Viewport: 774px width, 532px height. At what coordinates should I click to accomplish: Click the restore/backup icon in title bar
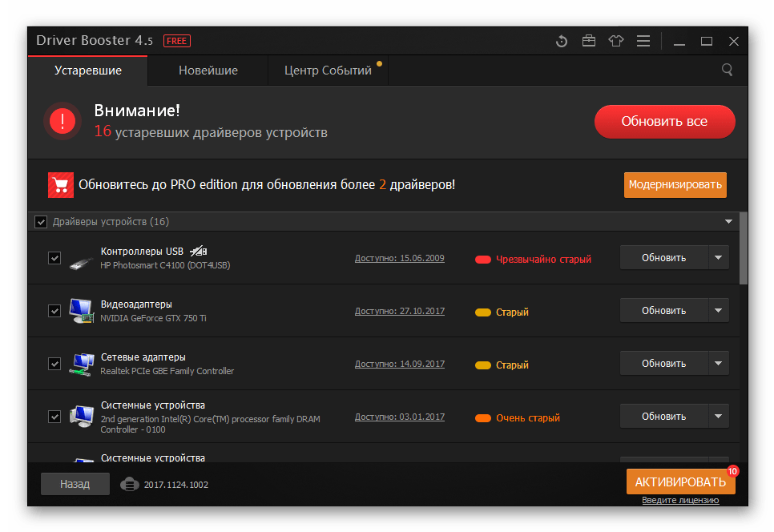[562, 41]
